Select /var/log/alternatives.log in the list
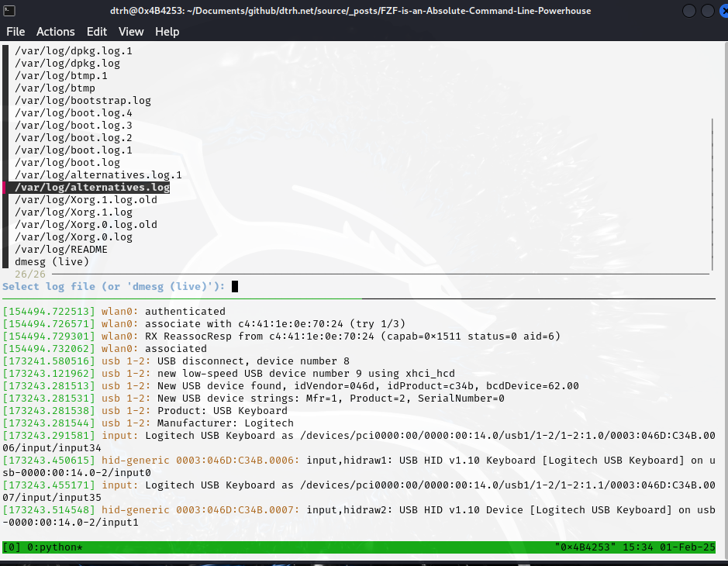 click(x=91, y=188)
